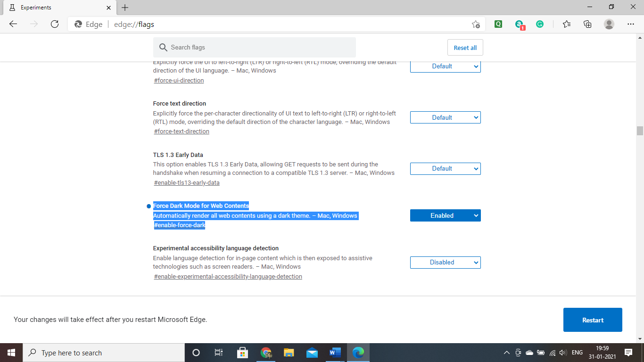This screenshot has width=644, height=362.
Task: Click the restart-required message text
Action: (x=110, y=320)
